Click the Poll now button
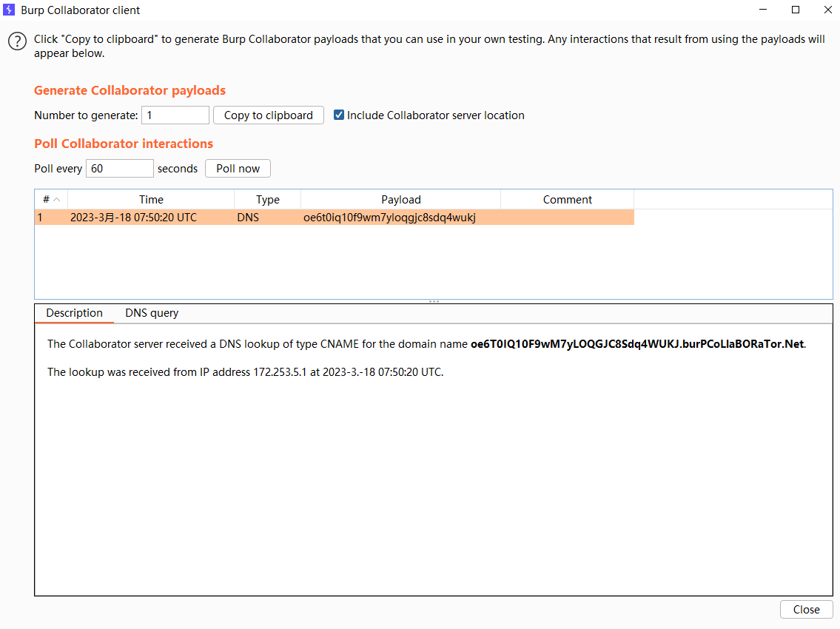This screenshot has width=840, height=629. click(x=238, y=168)
